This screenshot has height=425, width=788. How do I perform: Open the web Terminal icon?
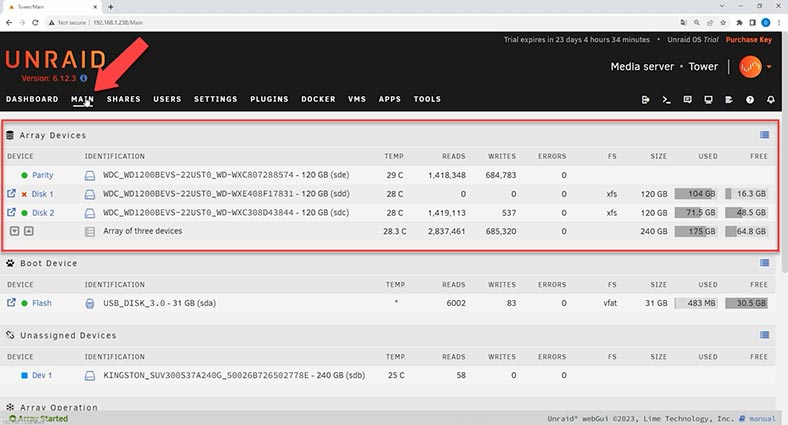[666, 99]
